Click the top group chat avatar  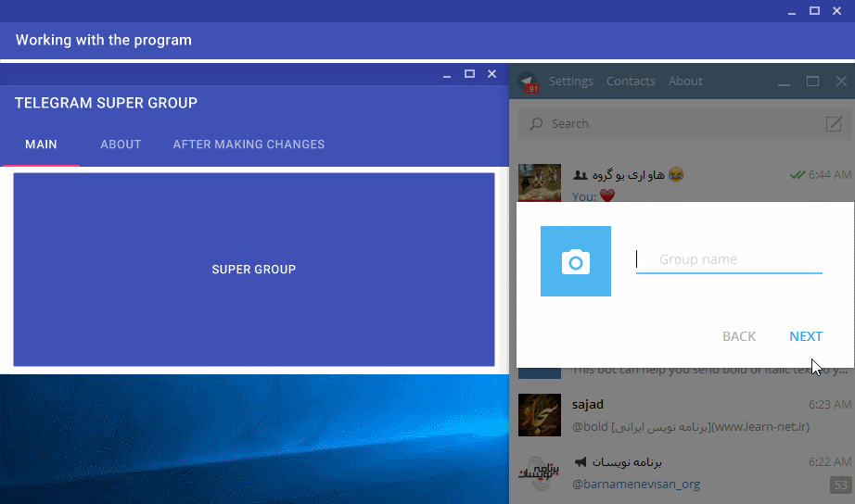(x=539, y=183)
